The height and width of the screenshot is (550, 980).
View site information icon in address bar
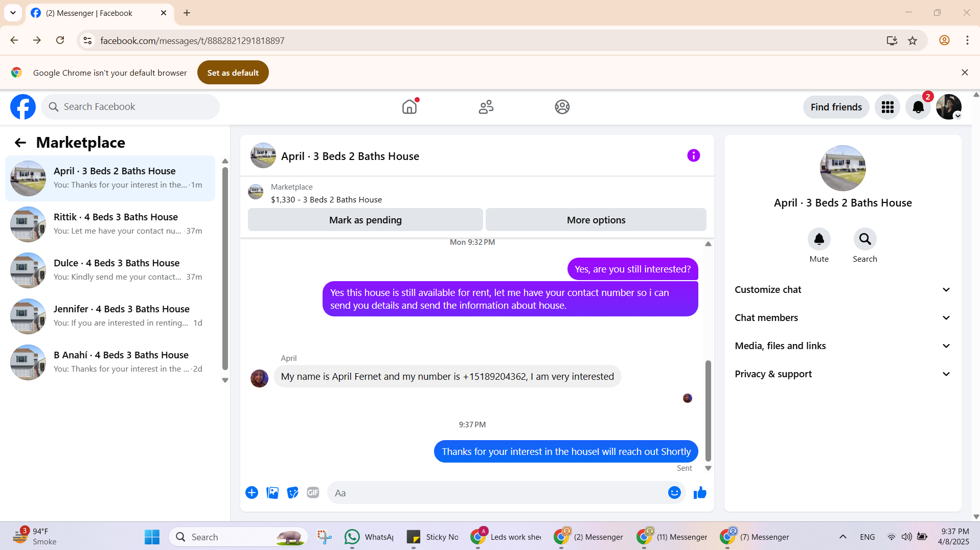(x=87, y=40)
